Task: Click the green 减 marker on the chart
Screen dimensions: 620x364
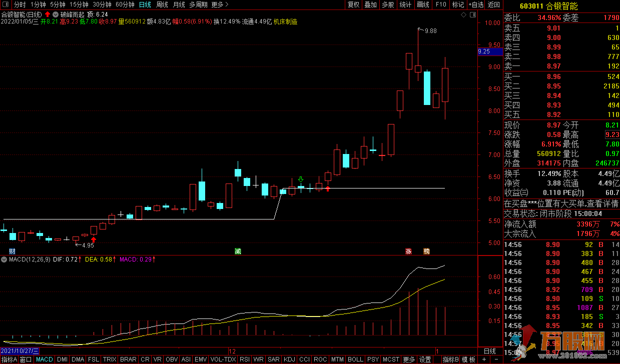Action: coord(238,251)
